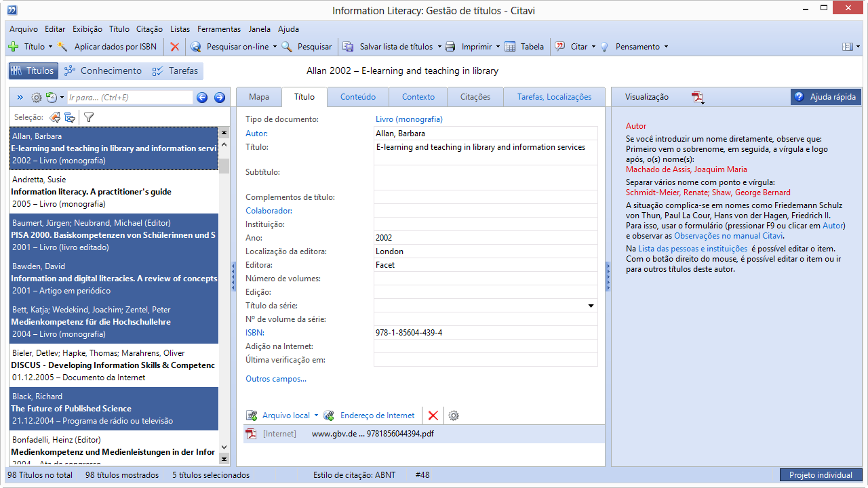Screen dimensions: 868x488
Task: Click the Imprimir printer icon
Action: click(x=450, y=47)
